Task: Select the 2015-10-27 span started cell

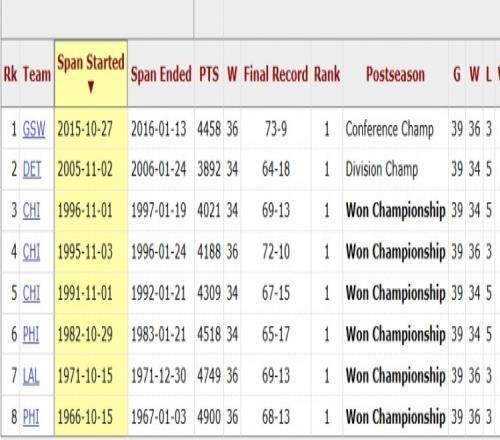Action: coord(85,129)
